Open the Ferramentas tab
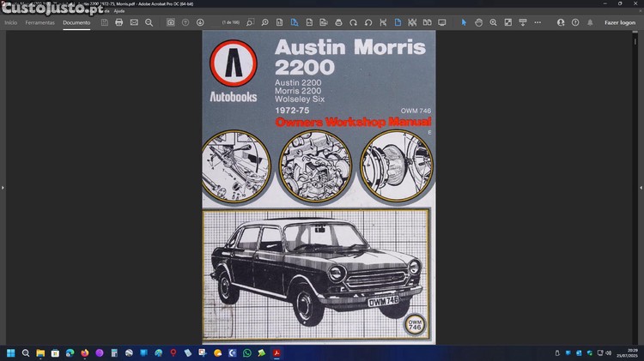The width and height of the screenshot is (644, 361). point(39,22)
